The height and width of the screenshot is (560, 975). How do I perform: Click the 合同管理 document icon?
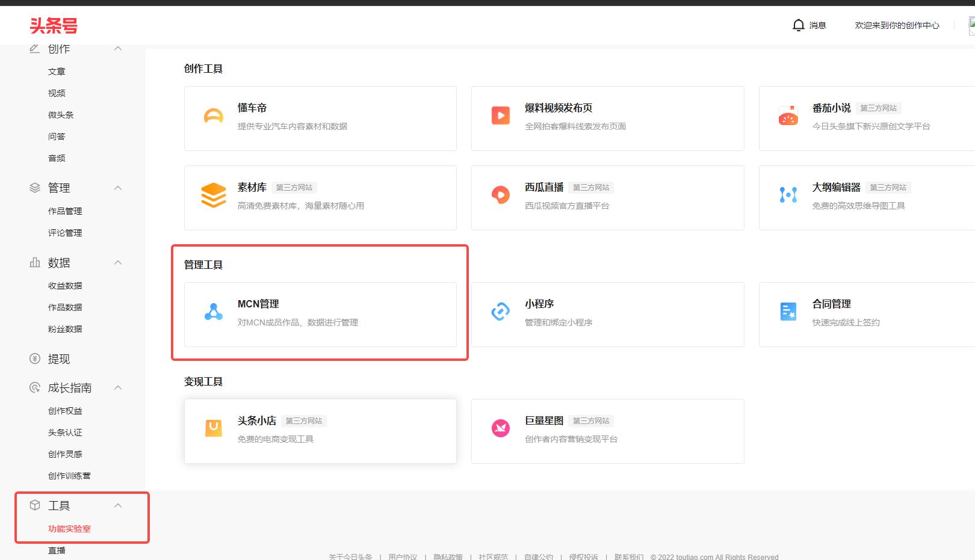(x=788, y=312)
